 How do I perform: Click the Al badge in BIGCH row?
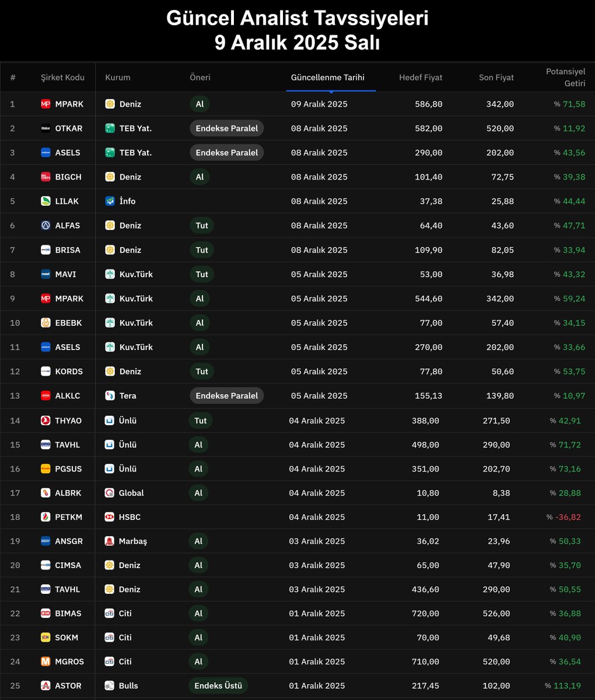coord(199,177)
